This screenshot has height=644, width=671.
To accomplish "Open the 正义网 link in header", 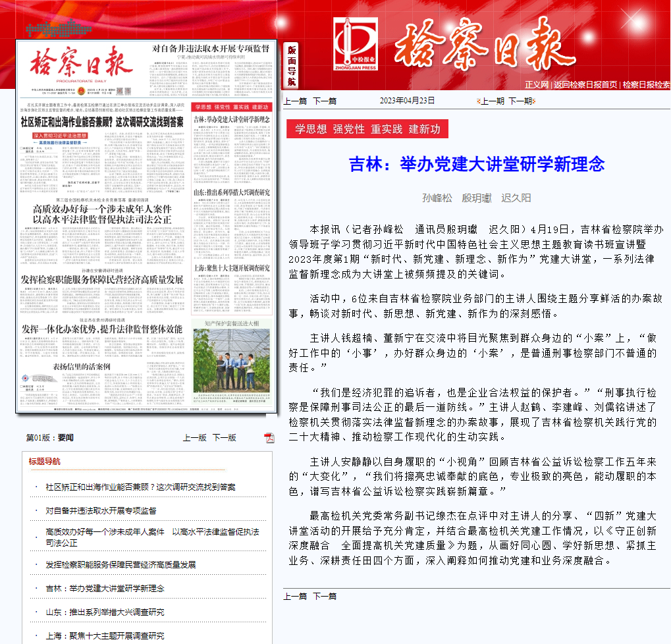I will click(536, 85).
